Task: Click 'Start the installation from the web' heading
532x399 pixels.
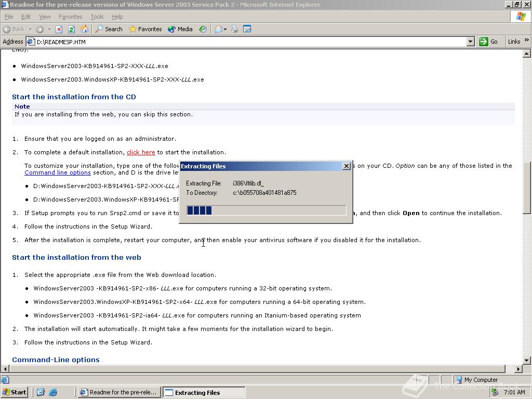Action: tap(77, 257)
